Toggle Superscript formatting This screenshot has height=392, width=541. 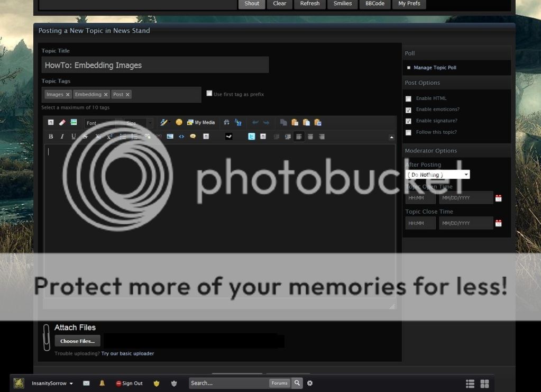[109, 136]
